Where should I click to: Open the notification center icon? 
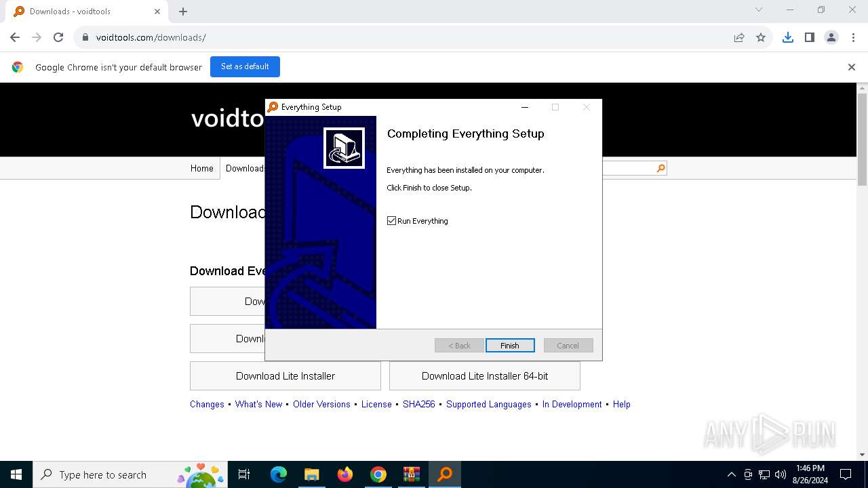[x=846, y=474]
